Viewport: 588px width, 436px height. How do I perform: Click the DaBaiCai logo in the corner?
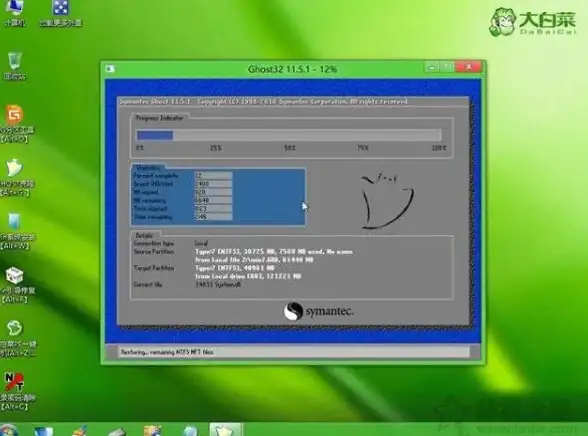click(x=533, y=21)
